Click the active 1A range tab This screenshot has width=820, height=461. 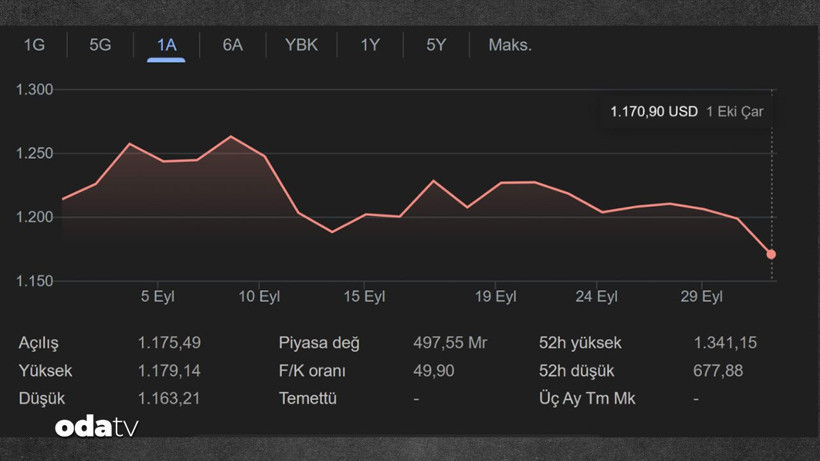(x=166, y=45)
